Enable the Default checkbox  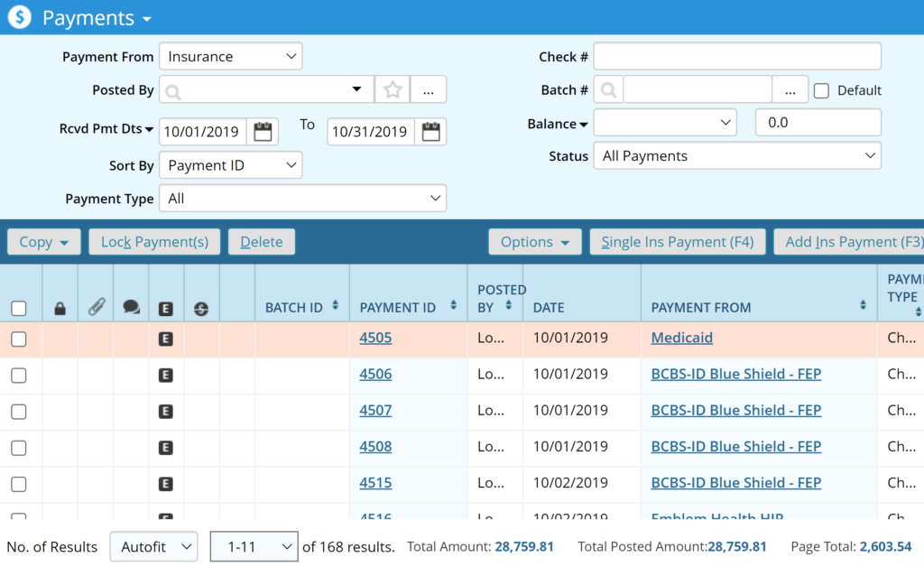pyautogui.click(x=821, y=90)
